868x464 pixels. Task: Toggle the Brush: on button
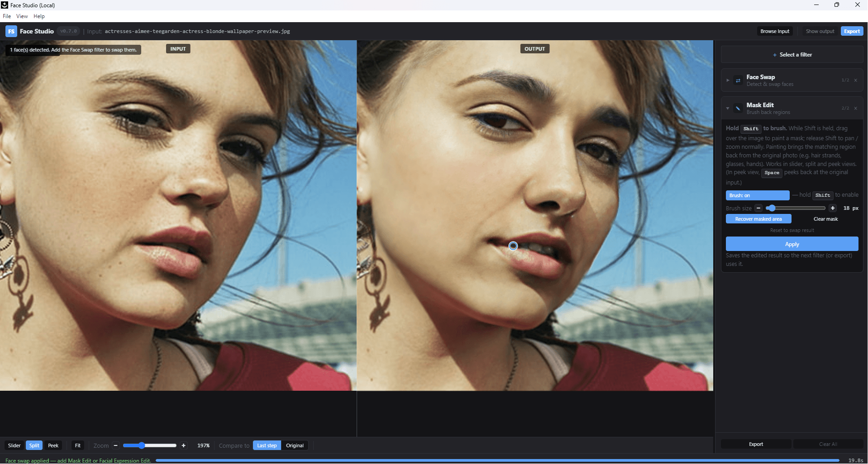click(758, 195)
